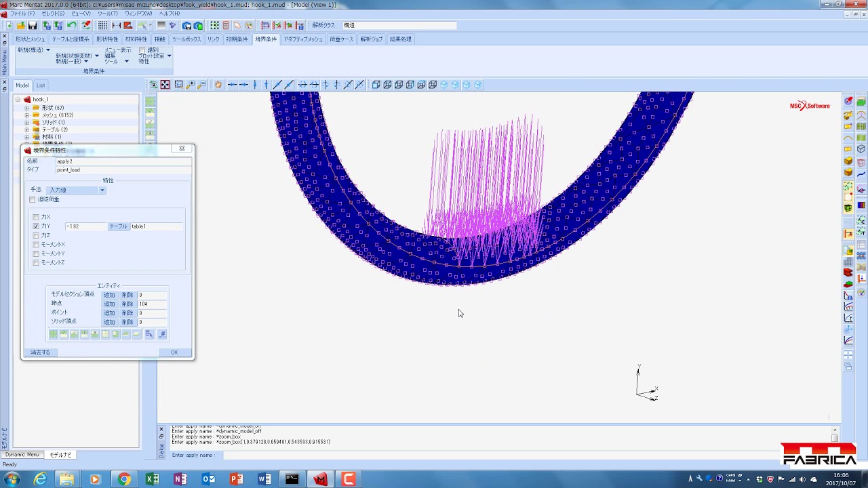
Task: Activate the pan hand tool
Action: pos(218,85)
